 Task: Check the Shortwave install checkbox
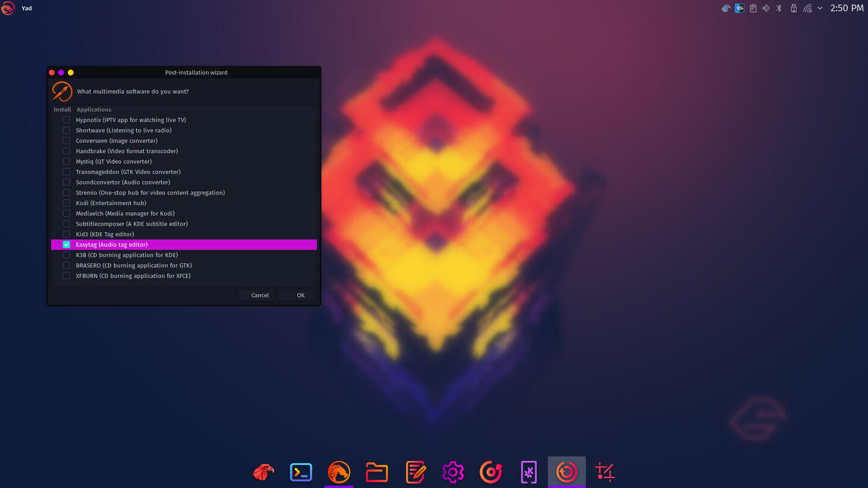coord(66,130)
